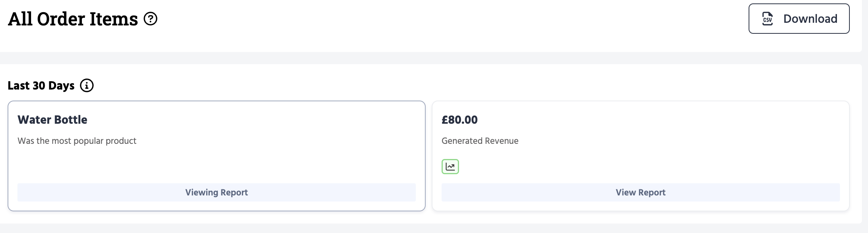
Task: Open View Report for generated revenue
Action: [x=641, y=192]
